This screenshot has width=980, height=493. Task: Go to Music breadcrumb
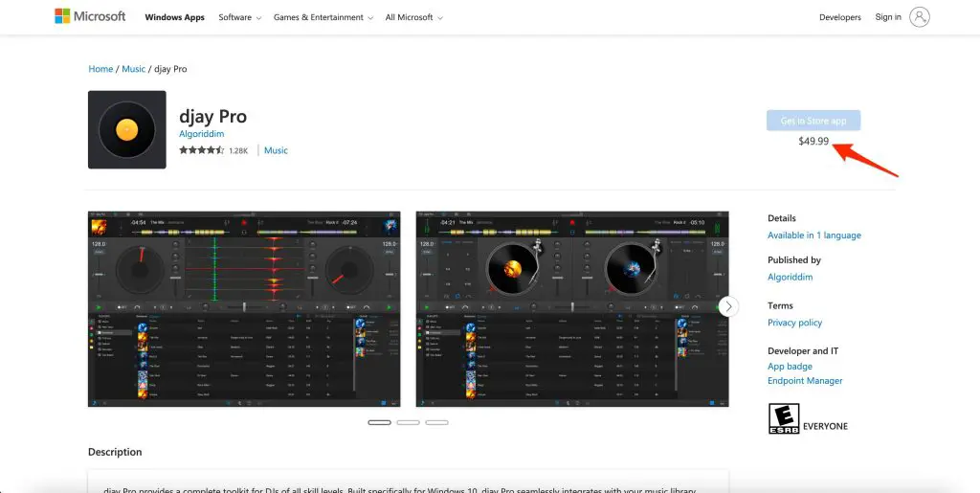click(x=134, y=69)
